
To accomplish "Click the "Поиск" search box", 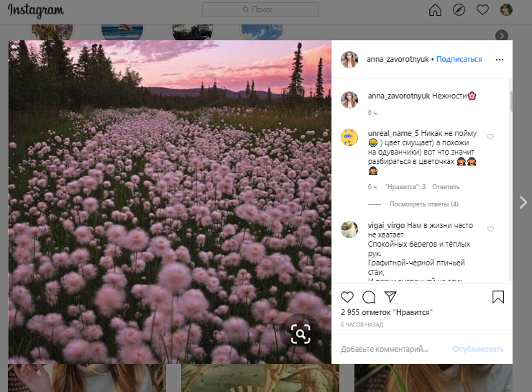I will (260, 9).
